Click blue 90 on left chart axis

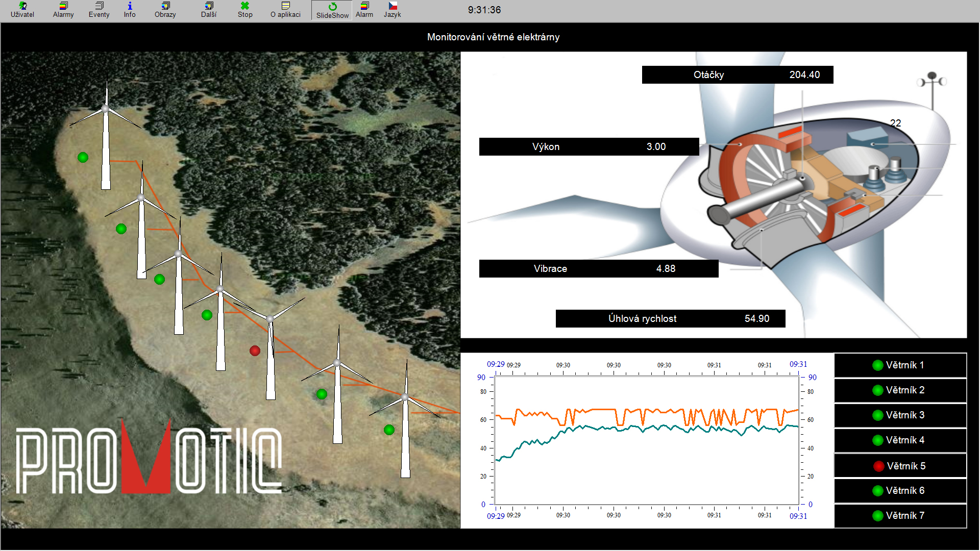pyautogui.click(x=481, y=378)
